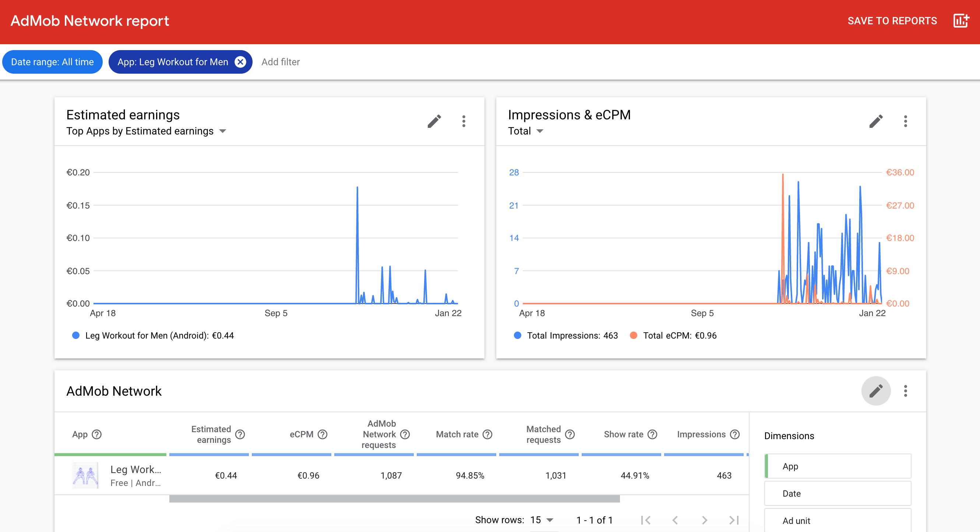980x532 pixels.
Task: Click the 1,087 network requests cell
Action: (x=391, y=475)
